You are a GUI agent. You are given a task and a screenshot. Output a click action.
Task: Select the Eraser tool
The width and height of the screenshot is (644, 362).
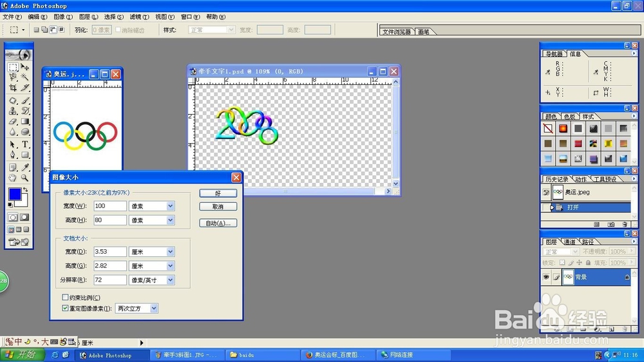(13, 121)
